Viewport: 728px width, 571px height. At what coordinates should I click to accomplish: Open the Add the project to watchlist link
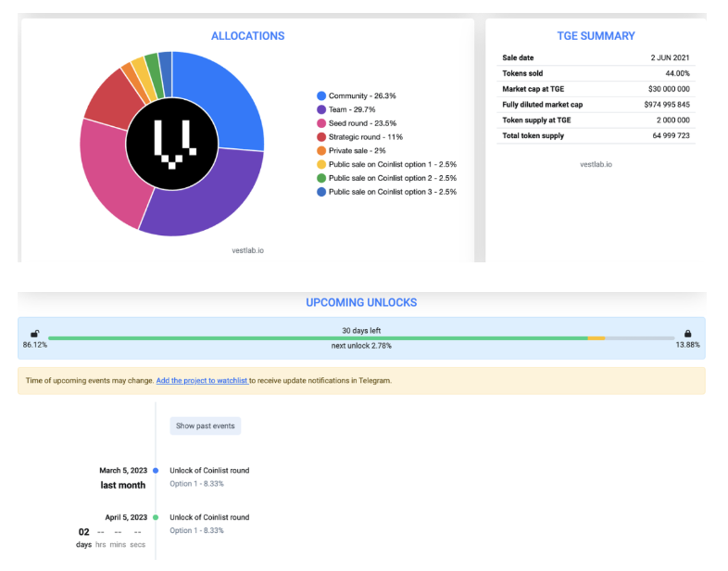pos(202,380)
